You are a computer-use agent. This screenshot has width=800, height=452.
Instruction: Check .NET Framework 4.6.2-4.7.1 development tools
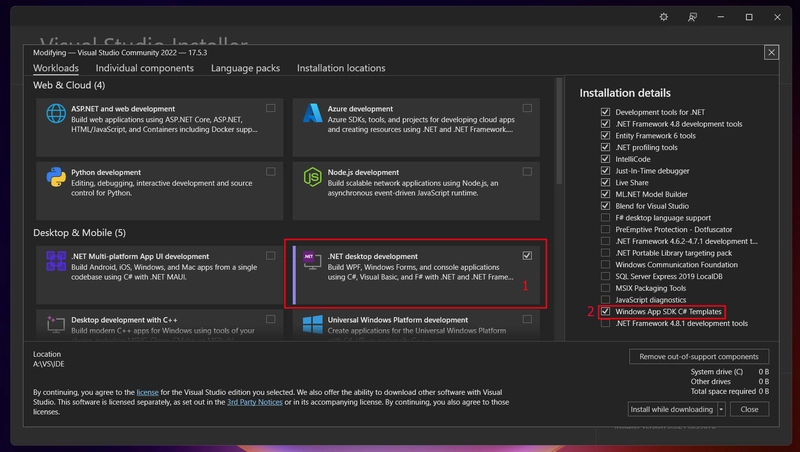point(605,241)
